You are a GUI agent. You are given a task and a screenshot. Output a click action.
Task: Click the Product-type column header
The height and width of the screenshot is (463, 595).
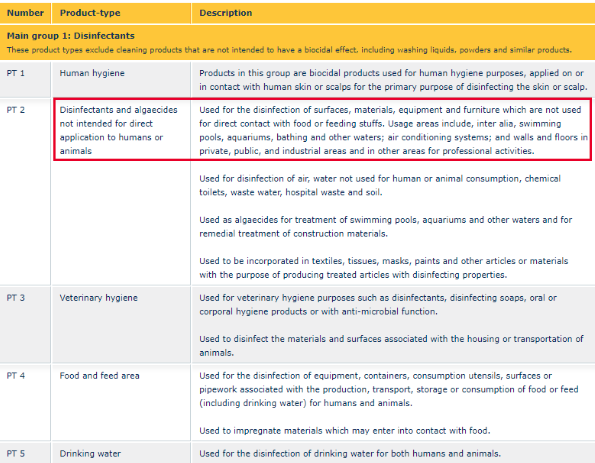pyautogui.click(x=90, y=13)
